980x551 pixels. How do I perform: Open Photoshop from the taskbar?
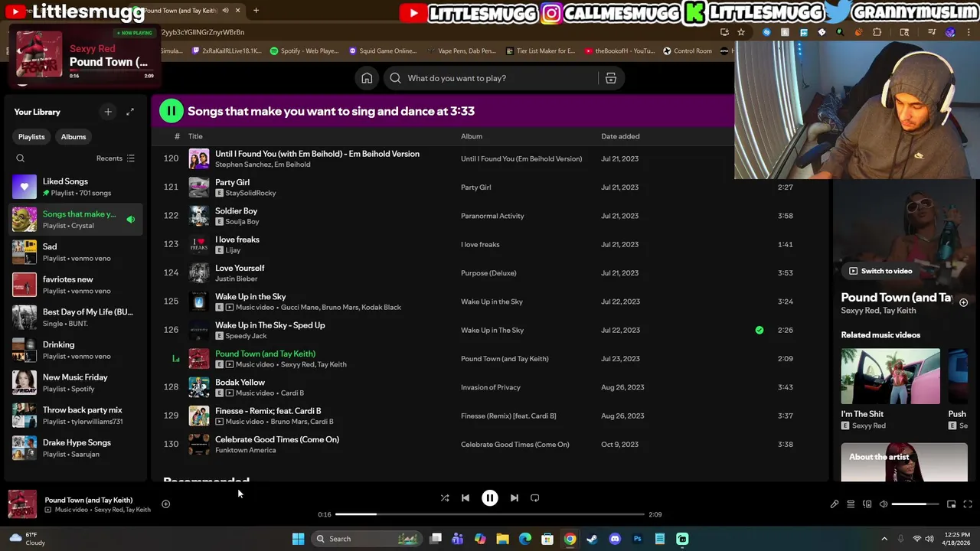637,539
